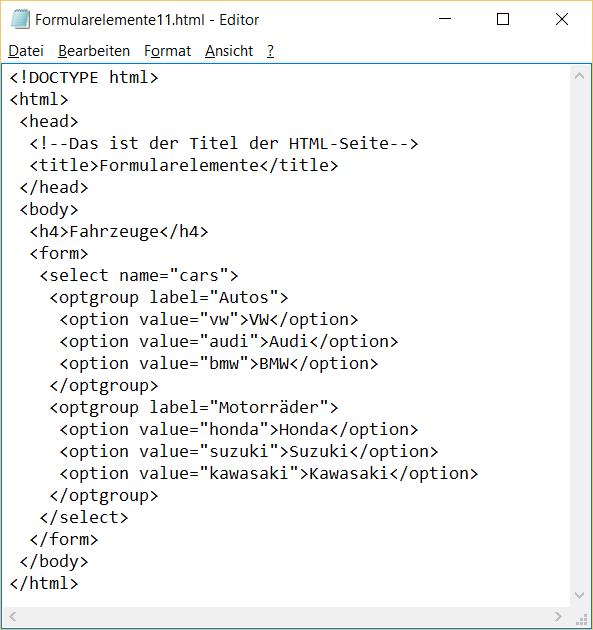Click the Kawasaki option line
The height and width of the screenshot is (630, 593).
pyautogui.click(x=269, y=474)
